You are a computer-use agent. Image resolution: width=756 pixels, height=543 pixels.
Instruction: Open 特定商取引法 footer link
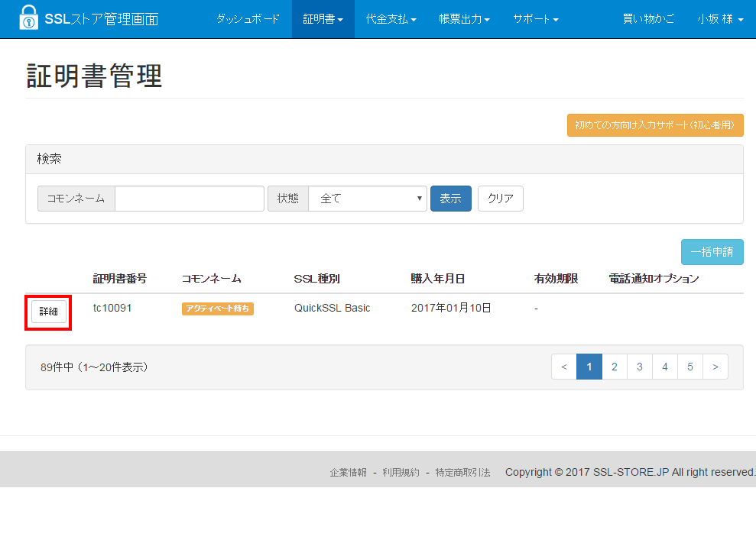click(x=463, y=472)
